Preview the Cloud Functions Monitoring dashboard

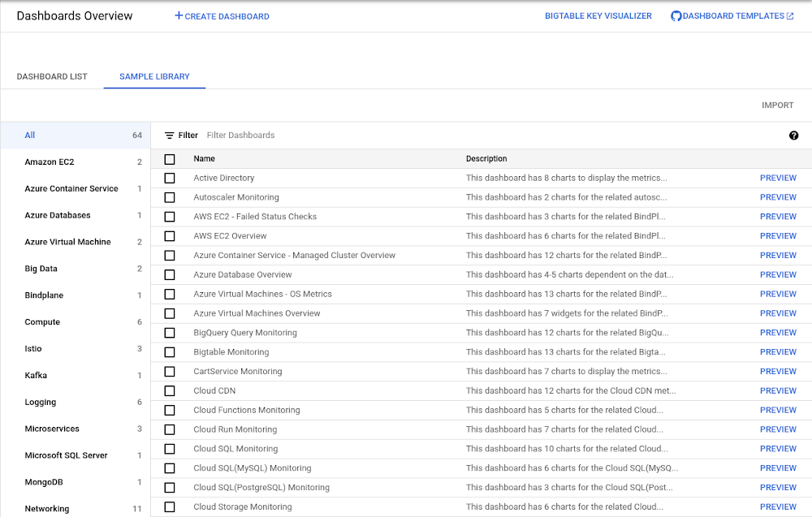(x=778, y=411)
